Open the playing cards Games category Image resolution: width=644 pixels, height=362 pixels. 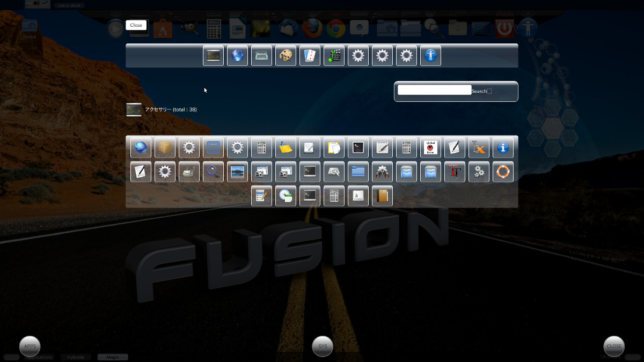pyautogui.click(x=310, y=56)
